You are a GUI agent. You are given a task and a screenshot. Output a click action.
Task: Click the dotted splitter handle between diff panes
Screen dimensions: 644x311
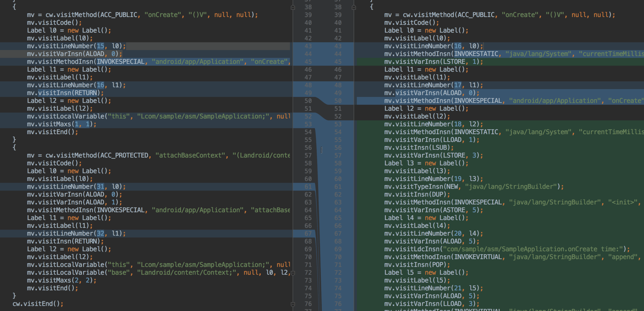(x=322, y=150)
